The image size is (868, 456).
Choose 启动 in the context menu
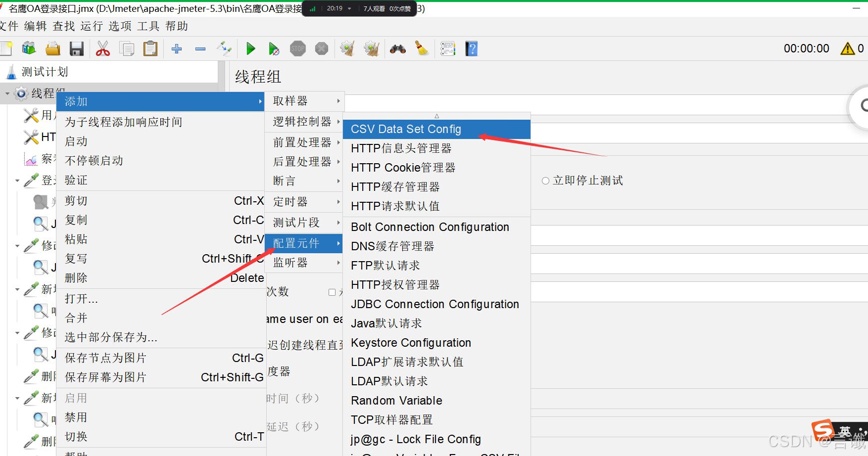pyautogui.click(x=161, y=141)
